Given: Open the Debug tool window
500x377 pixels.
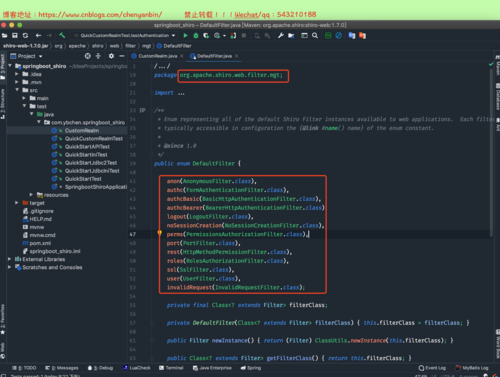Looking at the screenshot, I should [x=100, y=368].
